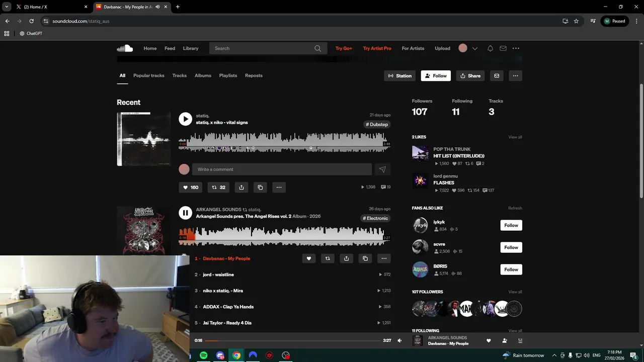Screen dimensions: 644x362
Task: Follow iykyk
Action: (x=511, y=225)
